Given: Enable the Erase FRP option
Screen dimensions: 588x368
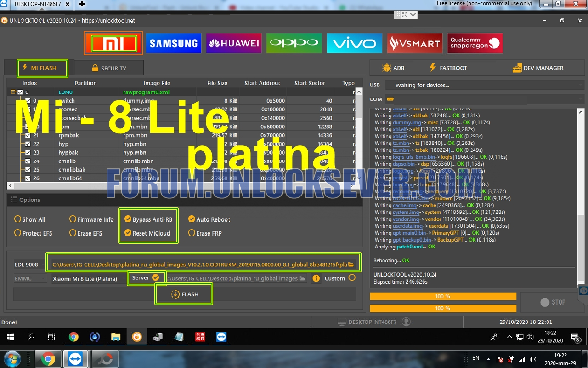Looking at the screenshot, I should click(205, 233).
